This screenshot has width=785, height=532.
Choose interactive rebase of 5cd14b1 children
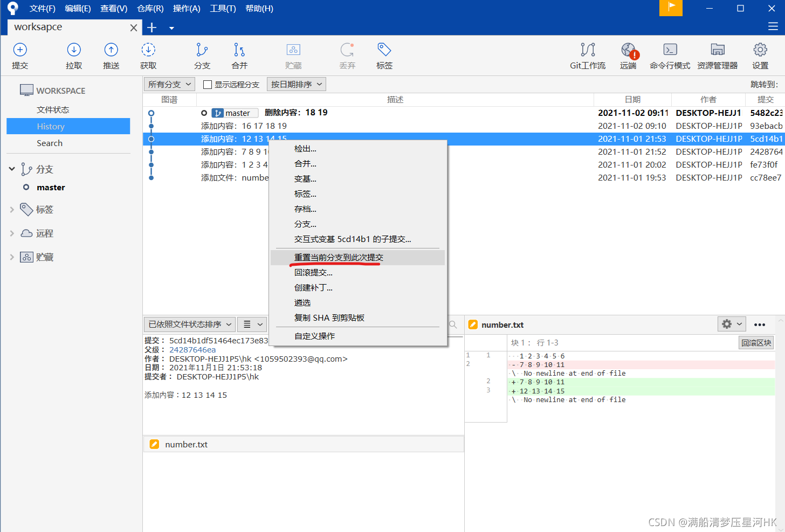[358, 239]
